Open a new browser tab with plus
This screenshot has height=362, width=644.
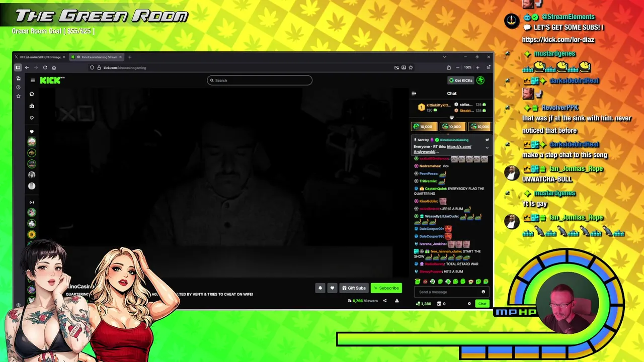pyautogui.click(x=130, y=57)
